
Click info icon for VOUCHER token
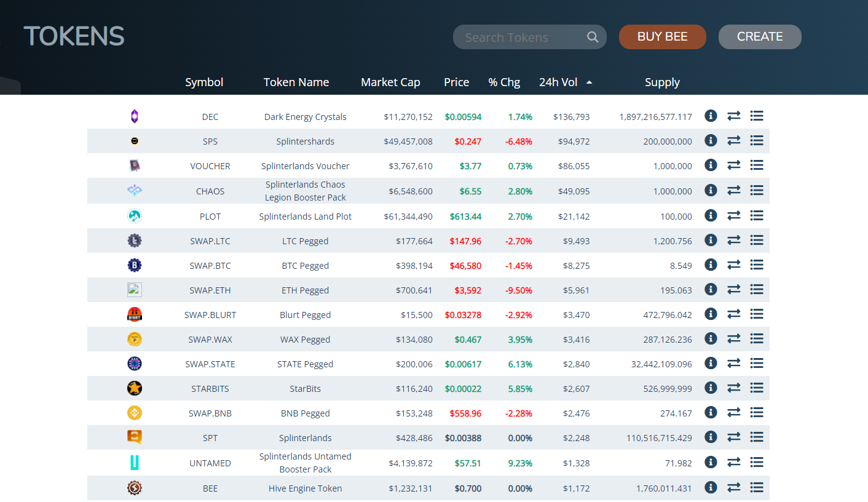[x=711, y=165]
